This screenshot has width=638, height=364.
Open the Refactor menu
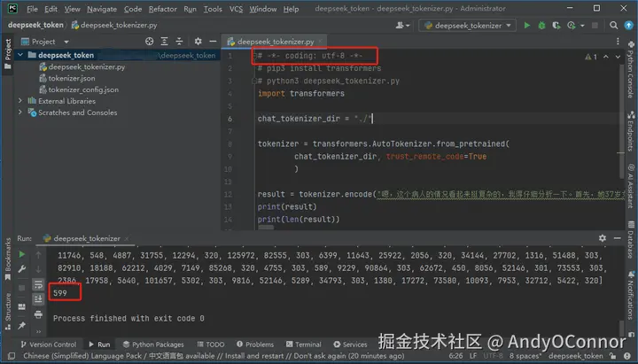coord(163,9)
